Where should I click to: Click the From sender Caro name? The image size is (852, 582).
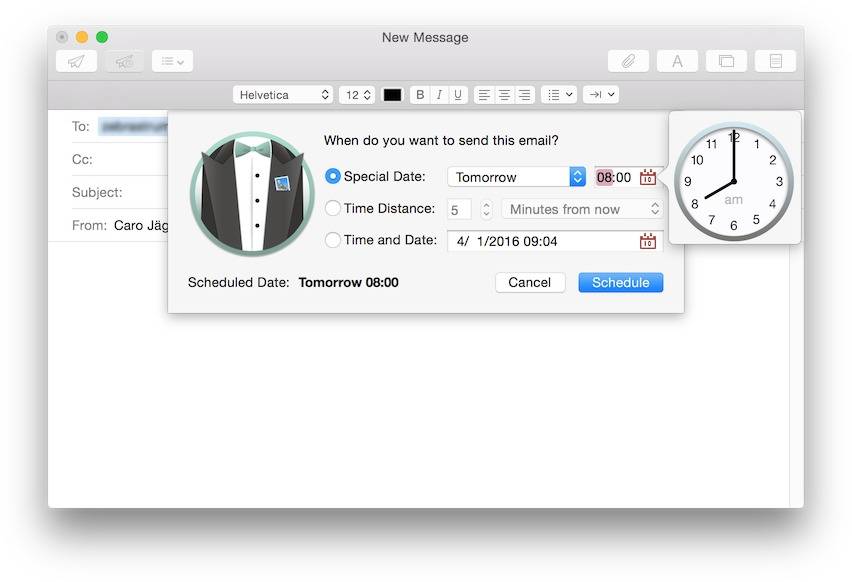141,226
